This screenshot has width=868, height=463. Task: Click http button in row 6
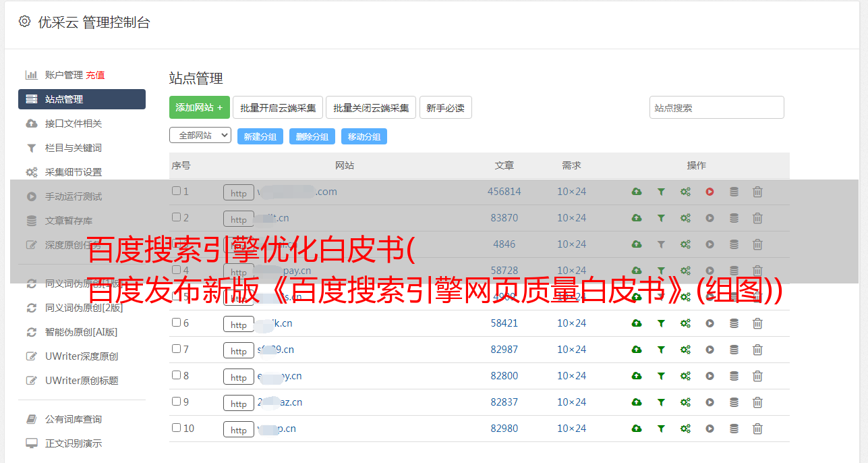coord(239,324)
